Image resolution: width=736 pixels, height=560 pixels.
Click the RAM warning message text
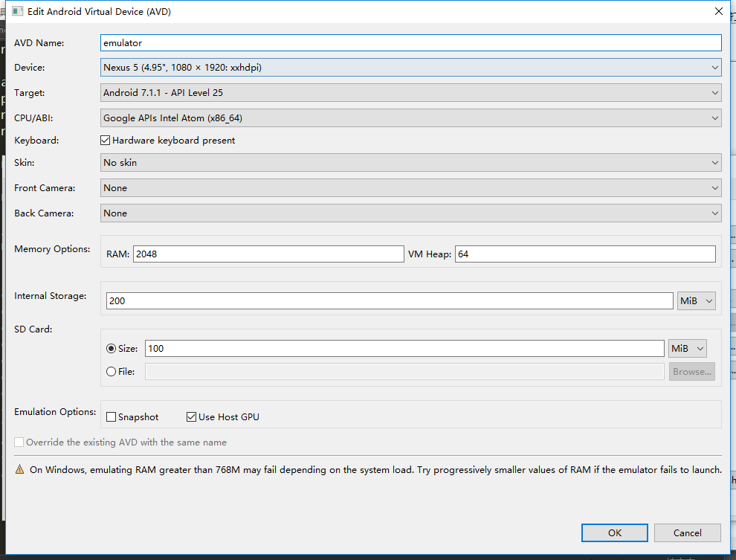click(375, 470)
